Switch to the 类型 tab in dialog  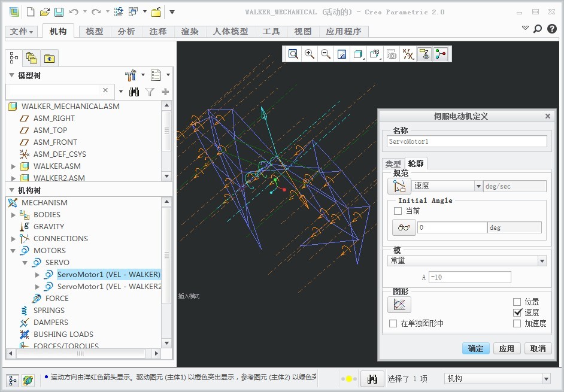tap(393, 164)
